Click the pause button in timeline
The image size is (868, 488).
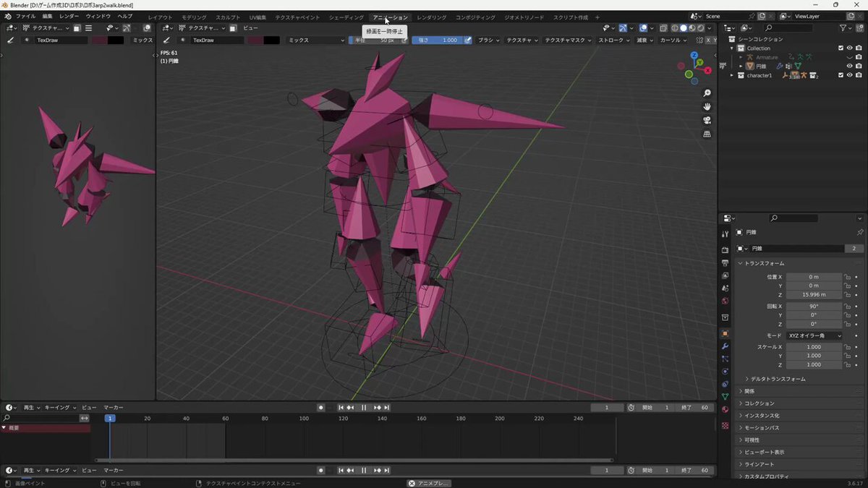(364, 408)
